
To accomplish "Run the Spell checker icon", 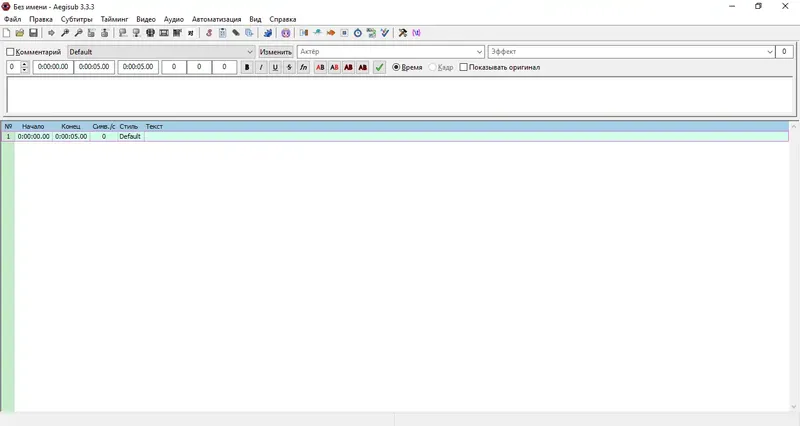I will pyautogui.click(x=385, y=33).
